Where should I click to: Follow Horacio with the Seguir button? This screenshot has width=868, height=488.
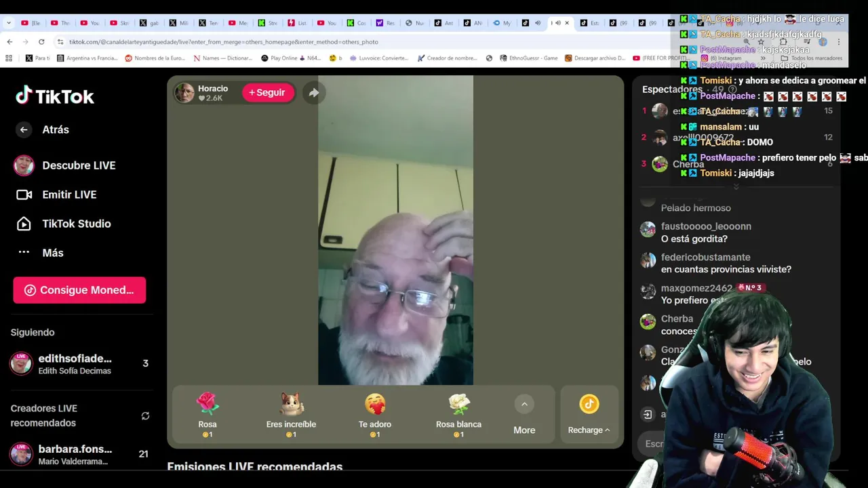(267, 92)
